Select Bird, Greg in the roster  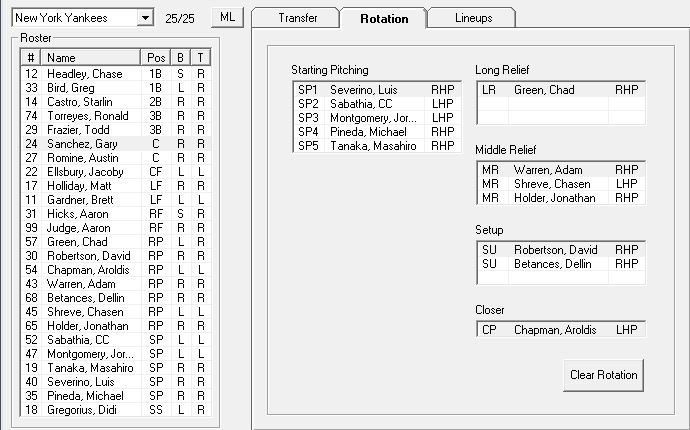(x=116, y=88)
